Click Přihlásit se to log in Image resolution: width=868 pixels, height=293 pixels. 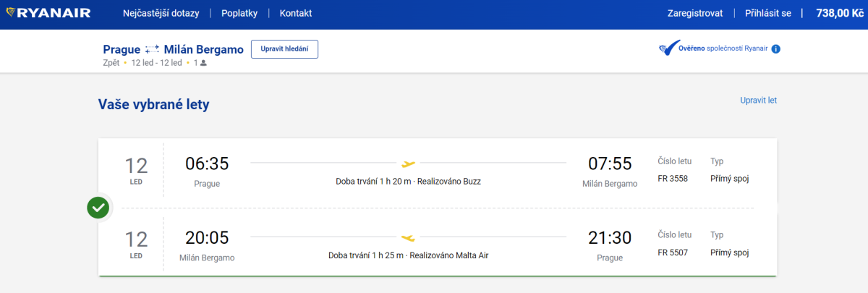point(767,13)
